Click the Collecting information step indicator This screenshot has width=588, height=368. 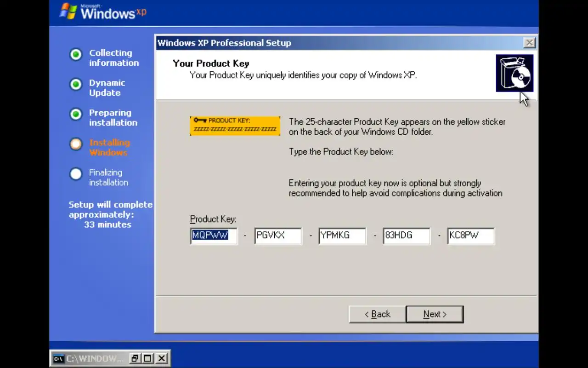coord(76,54)
